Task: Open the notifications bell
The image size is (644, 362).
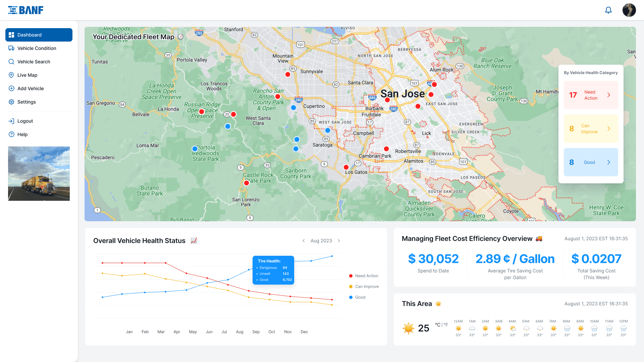Action: click(608, 10)
